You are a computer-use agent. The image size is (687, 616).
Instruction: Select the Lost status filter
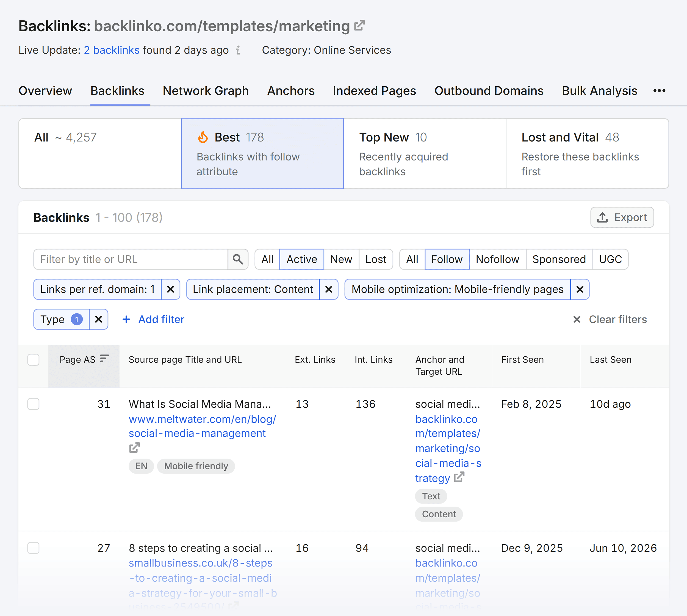click(x=376, y=259)
